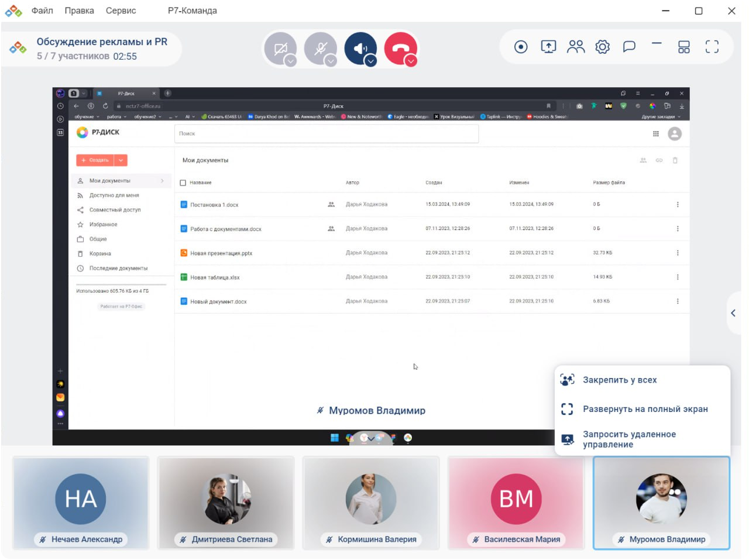Expand the camera options arrow

(x=291, y=61)
